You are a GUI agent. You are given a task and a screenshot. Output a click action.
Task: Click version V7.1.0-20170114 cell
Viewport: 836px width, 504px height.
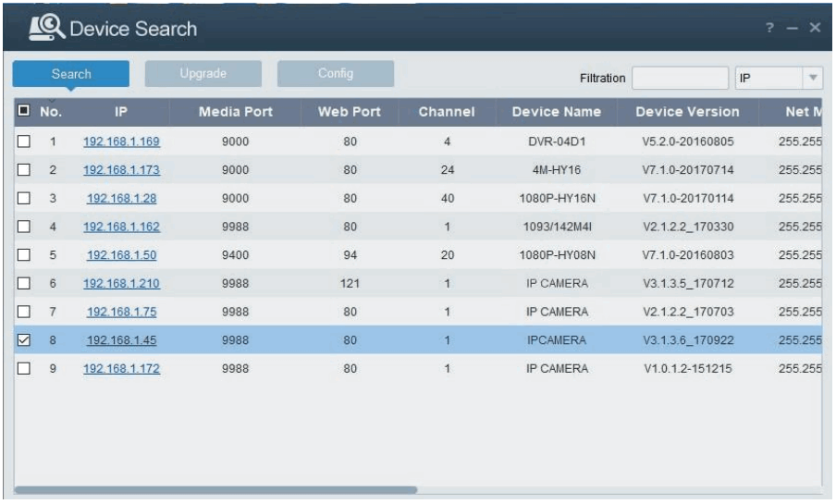(688, 199)
